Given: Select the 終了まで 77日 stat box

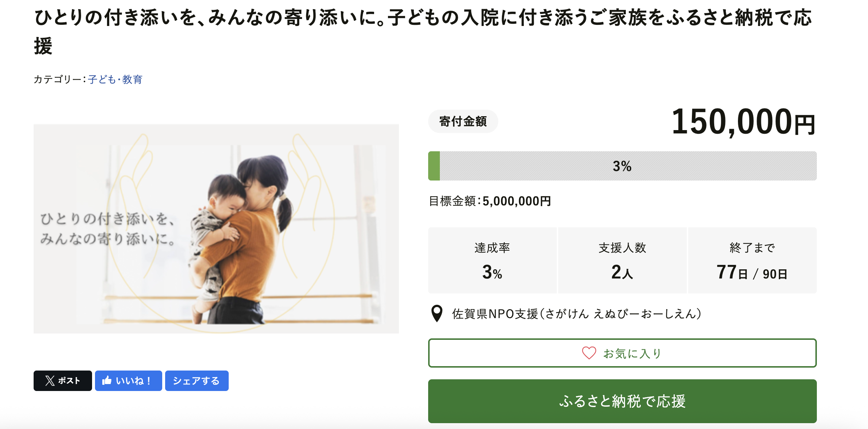Looking at the screenshot, I should click(x=752, y=260).
